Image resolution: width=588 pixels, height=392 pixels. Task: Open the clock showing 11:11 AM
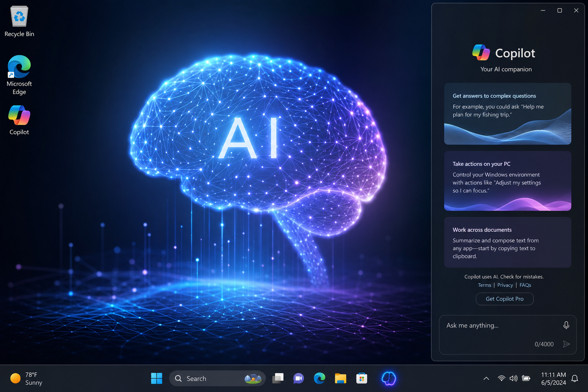554,378
